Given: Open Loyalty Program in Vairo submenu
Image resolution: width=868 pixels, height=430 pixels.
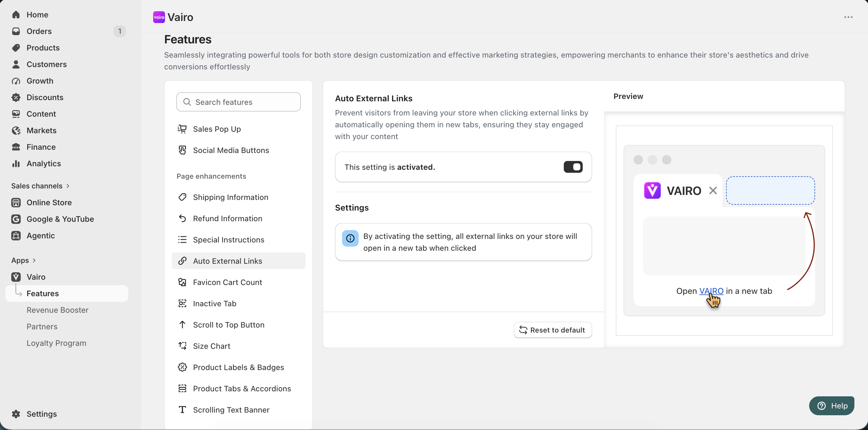Looking at the screenshot, I should pos(56,343).
